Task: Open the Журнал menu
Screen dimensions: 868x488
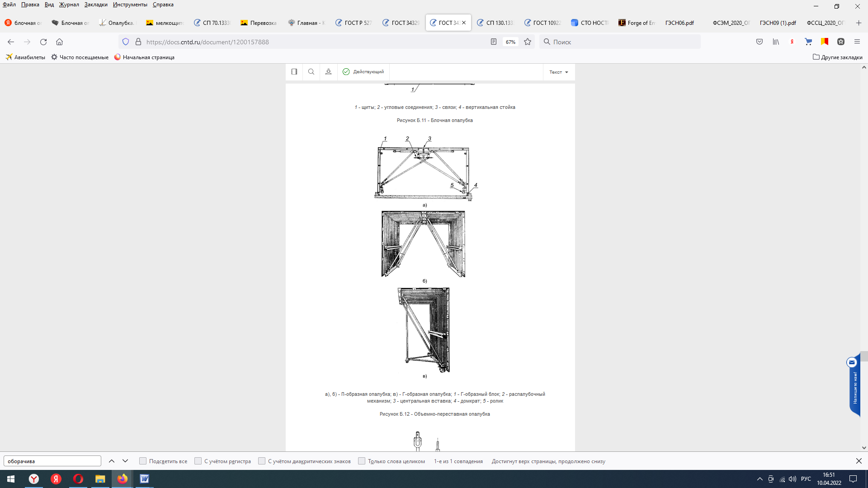Action: (69, 5)
